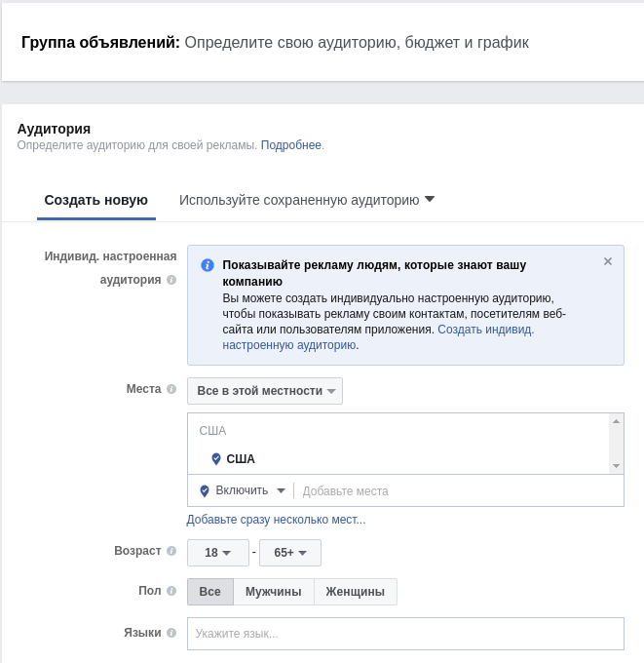Click info icon beside Пол label
This screenshot has height=663, width=644.
pyautogui.click(x=171, y=591)
